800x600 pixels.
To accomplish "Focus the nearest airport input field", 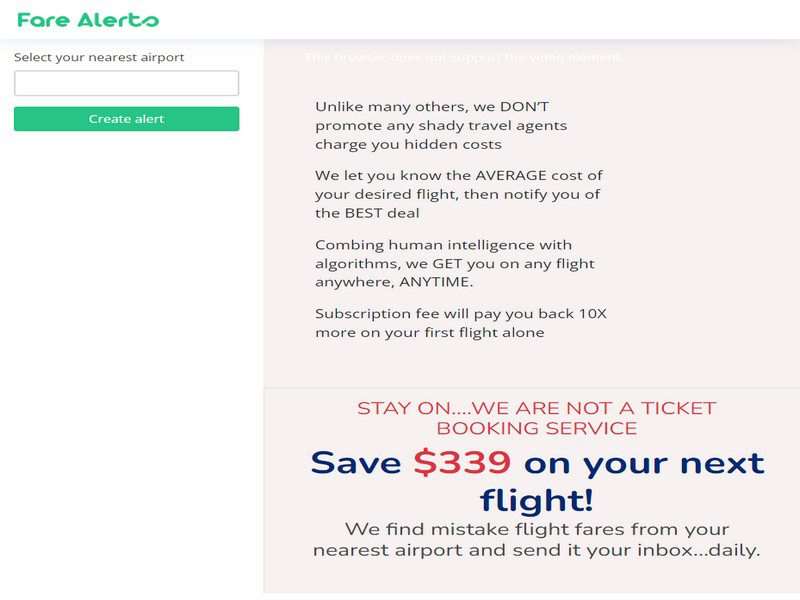I will pos(126,83).
